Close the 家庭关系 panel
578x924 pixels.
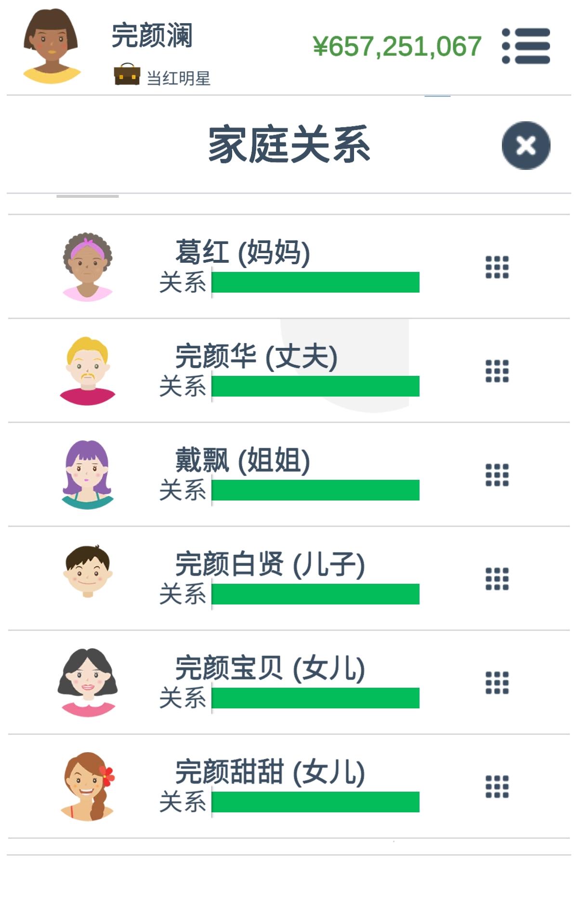click(526, 145)
